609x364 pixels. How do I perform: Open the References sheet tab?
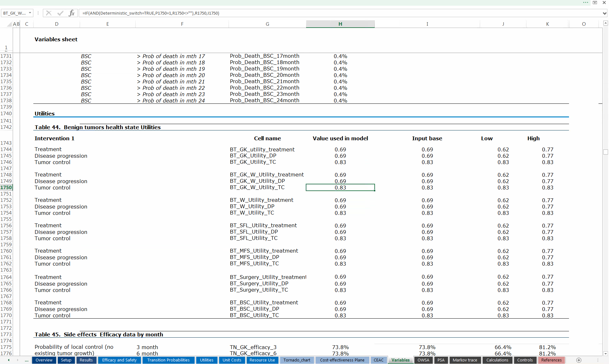click(552, 360)
